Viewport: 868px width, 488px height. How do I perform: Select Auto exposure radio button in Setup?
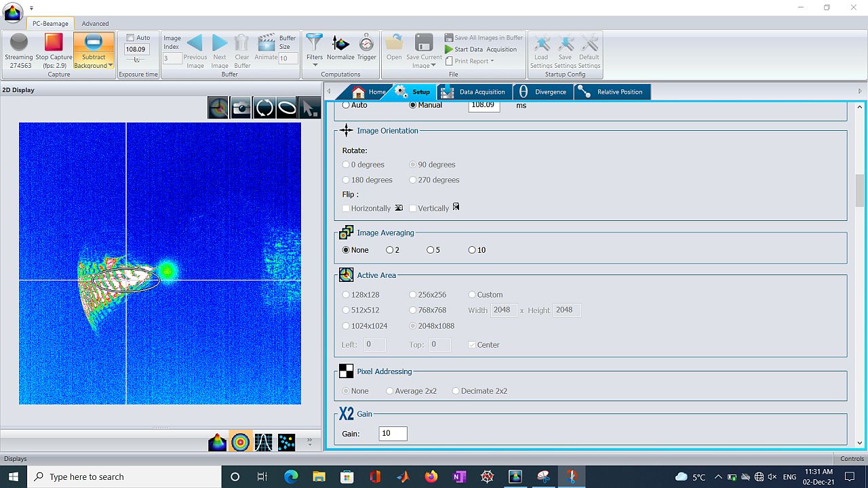click(347, 105)
